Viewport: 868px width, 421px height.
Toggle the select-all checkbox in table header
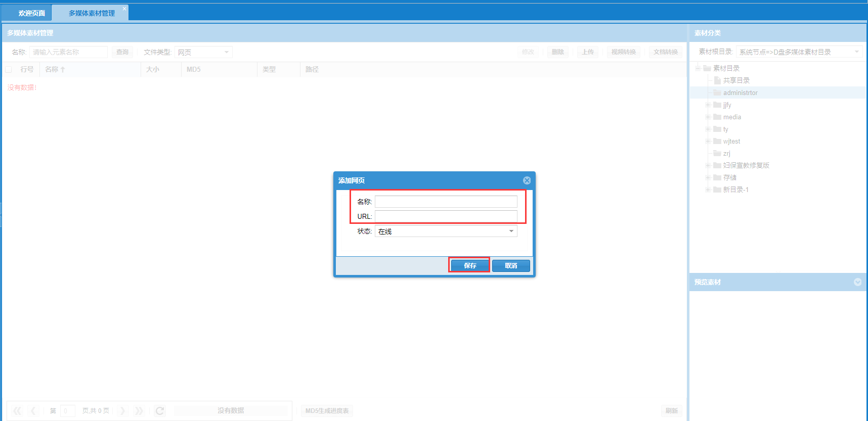(8, 69)
